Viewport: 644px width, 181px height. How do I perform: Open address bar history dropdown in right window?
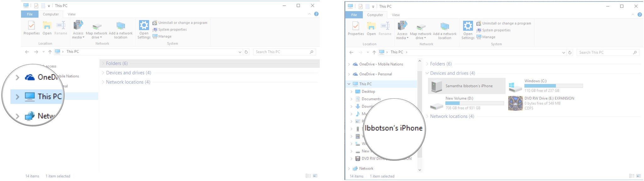(x=563, y=52)
